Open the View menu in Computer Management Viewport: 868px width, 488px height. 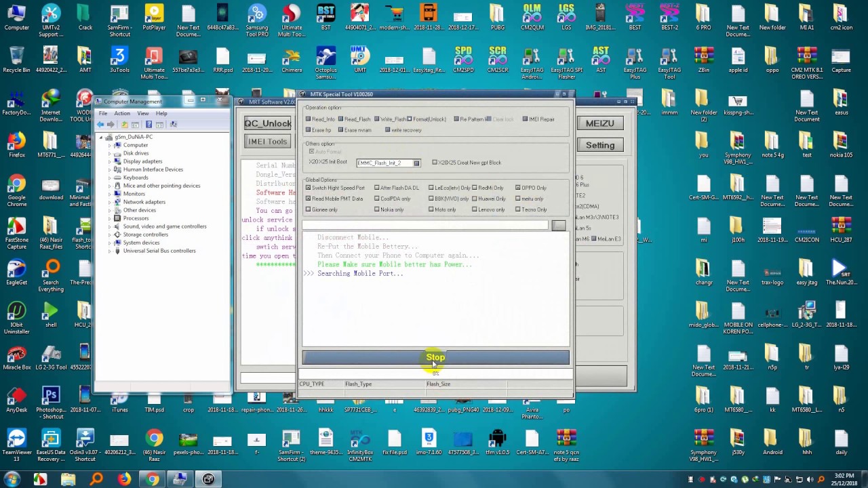[x=143, y=113]
